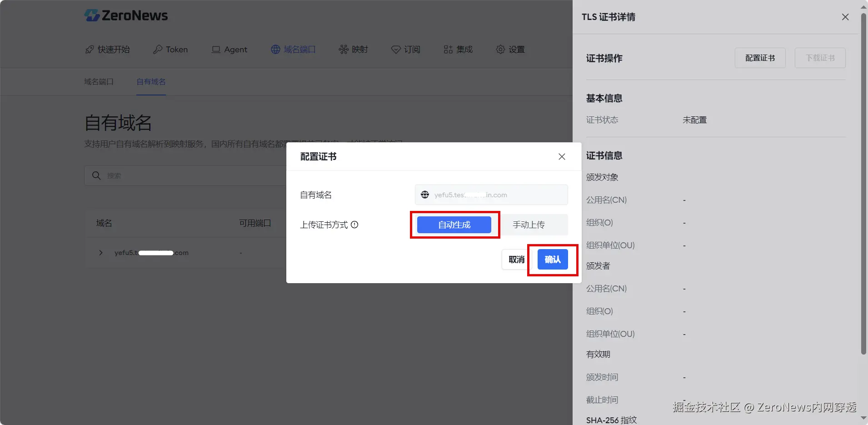868x425 pixels.
Task: Switch to the 自有域名 sub-tab
Action: (x=151, y=82)
